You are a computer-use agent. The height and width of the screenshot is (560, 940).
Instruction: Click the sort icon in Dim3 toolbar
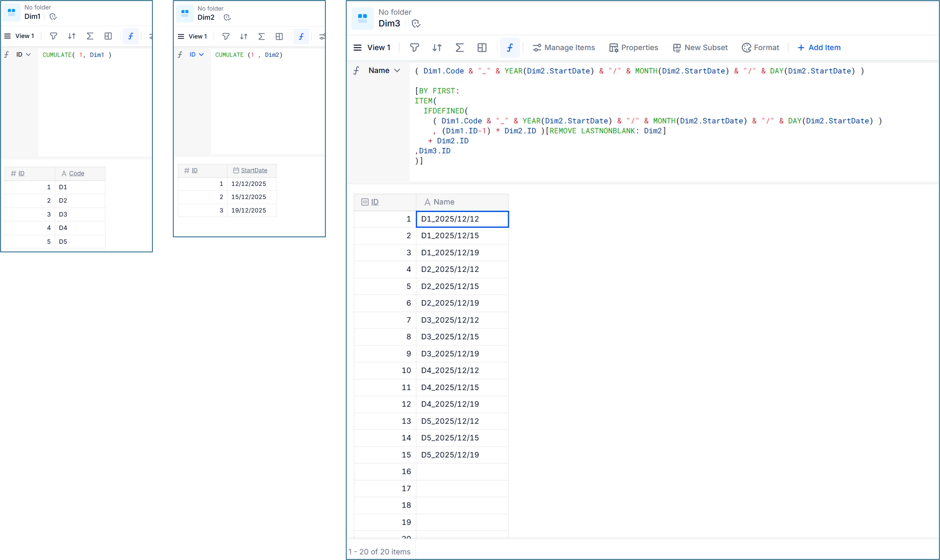click(x=437, y=48)
